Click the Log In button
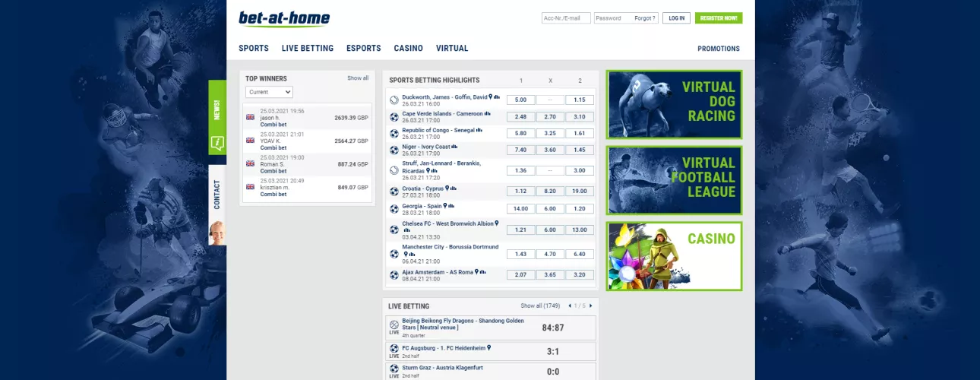Viewport: 980px width, 380px height. [676, 17]
